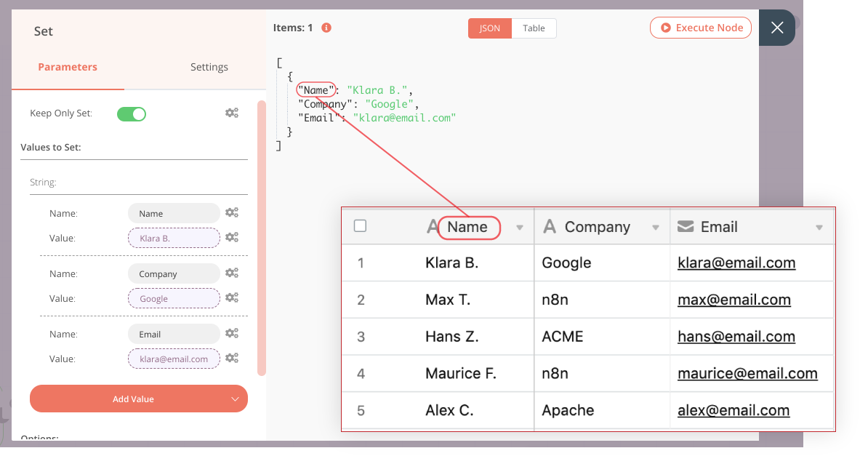Click gear icon beside 'Google' value
Screen dimensions: 868x464
pos(232,297)
